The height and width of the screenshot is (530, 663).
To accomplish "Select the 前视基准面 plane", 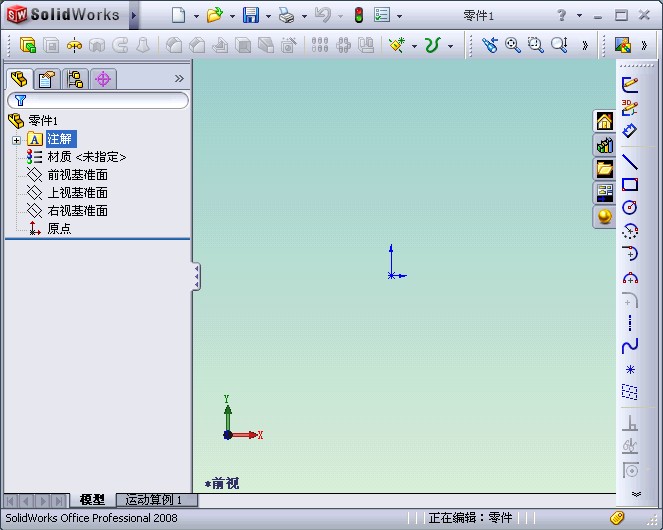I will [x=77, y=175].
